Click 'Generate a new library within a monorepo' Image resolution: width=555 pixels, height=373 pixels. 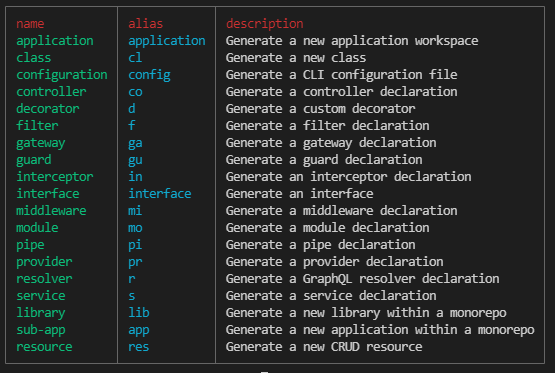[366, 313]
